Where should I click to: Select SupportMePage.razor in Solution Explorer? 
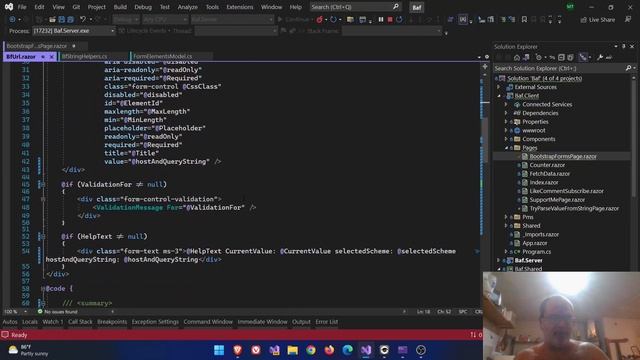pos(557,200)
